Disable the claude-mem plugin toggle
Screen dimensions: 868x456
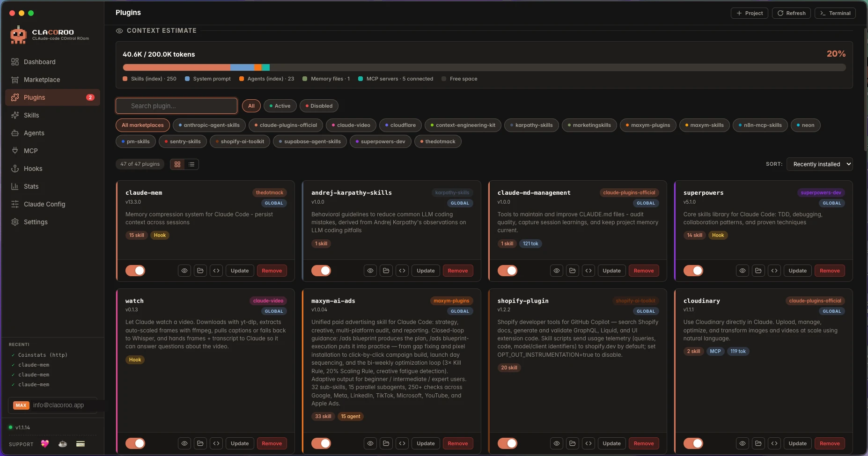point(135,271)
